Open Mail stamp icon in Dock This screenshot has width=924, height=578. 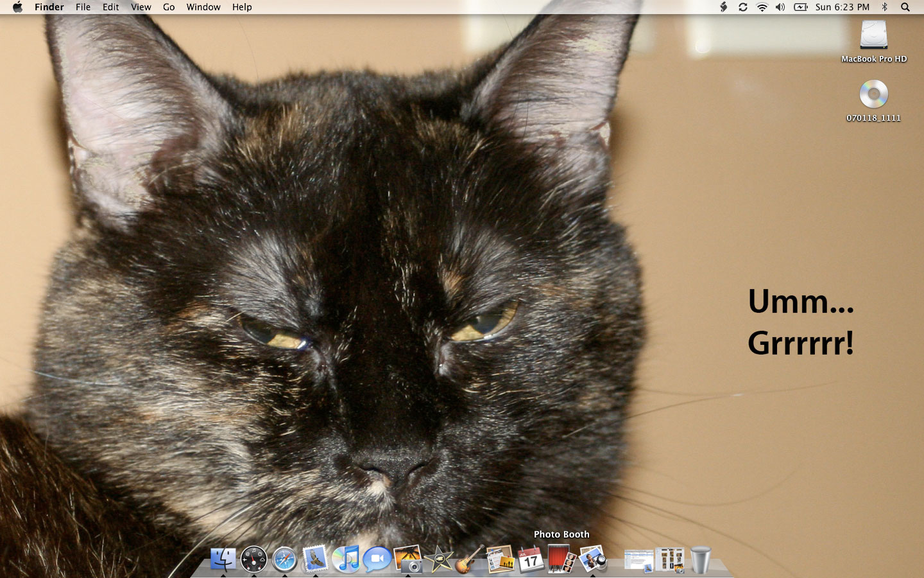pos(315,559)
